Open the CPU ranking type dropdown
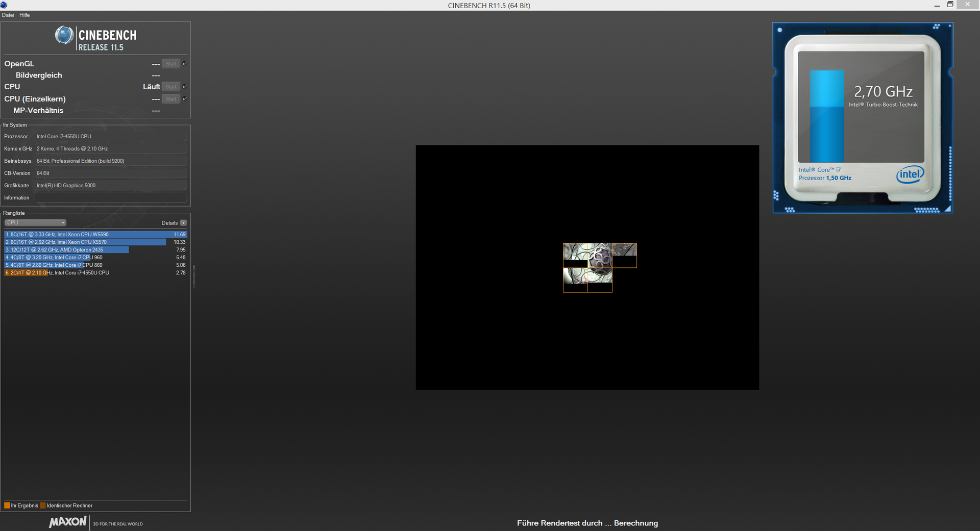This screenshot has height=531, width=980. tap(35, 223)
